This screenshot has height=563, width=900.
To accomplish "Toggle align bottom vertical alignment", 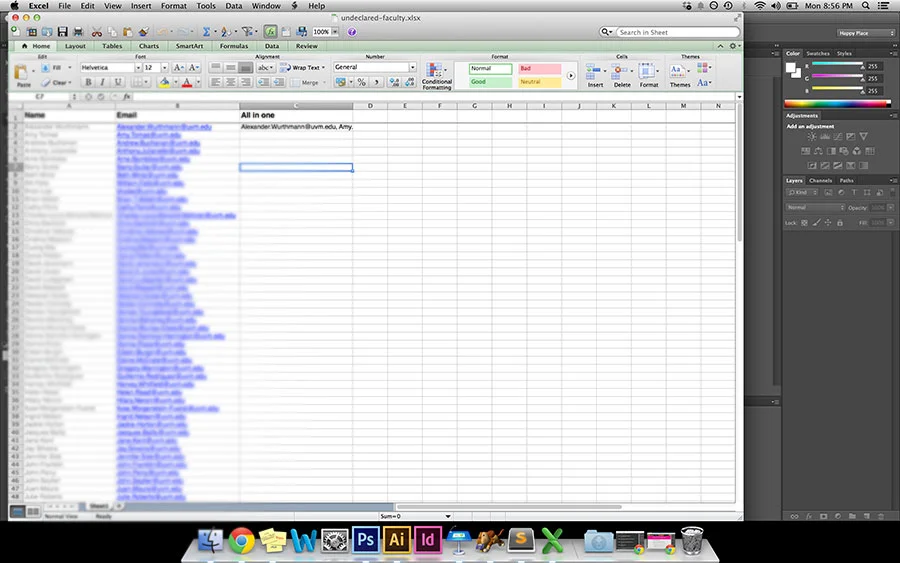I will 246,68.
